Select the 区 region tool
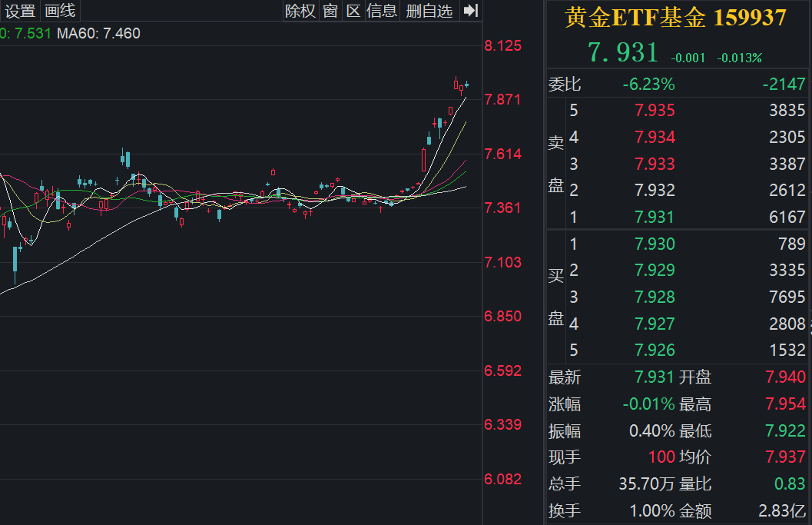This screenshot has width=812, height=525. point(353,11)
